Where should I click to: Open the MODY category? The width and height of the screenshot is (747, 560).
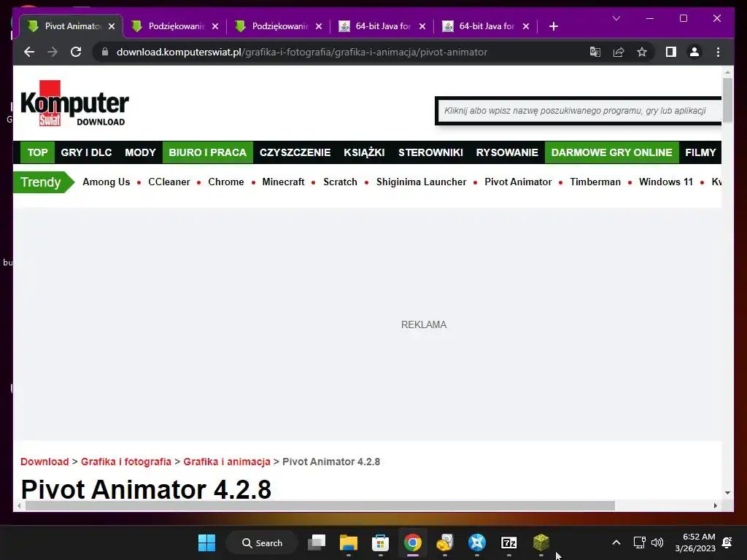[x=140, y=152]
